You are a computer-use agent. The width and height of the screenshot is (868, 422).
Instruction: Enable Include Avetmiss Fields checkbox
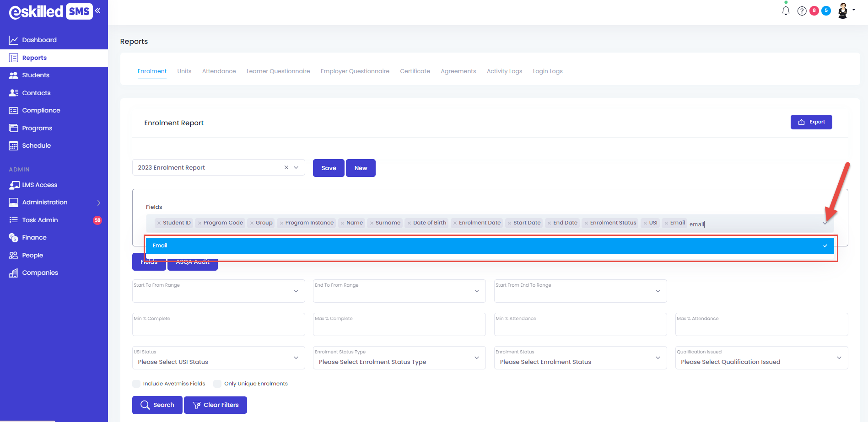136,384
